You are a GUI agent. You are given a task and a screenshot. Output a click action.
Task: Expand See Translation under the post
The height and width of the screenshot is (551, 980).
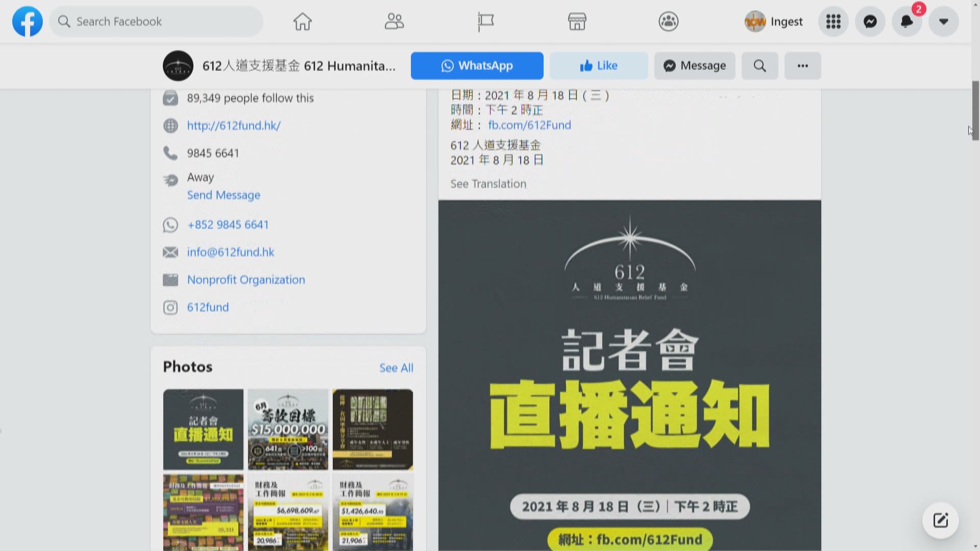pyautogui.click(x=488, y=184)
